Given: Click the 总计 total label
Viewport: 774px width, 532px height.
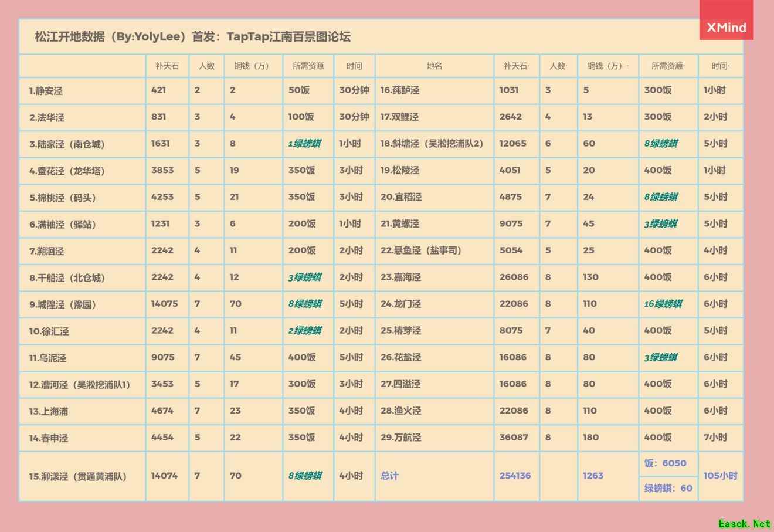Looking at the screenshot, I should coord(389,476).
